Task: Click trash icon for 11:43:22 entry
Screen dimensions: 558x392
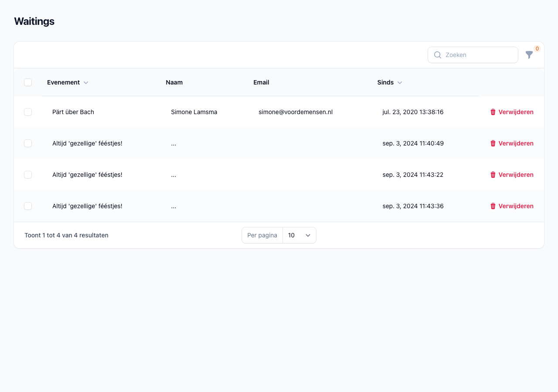Action: (493, 175)
